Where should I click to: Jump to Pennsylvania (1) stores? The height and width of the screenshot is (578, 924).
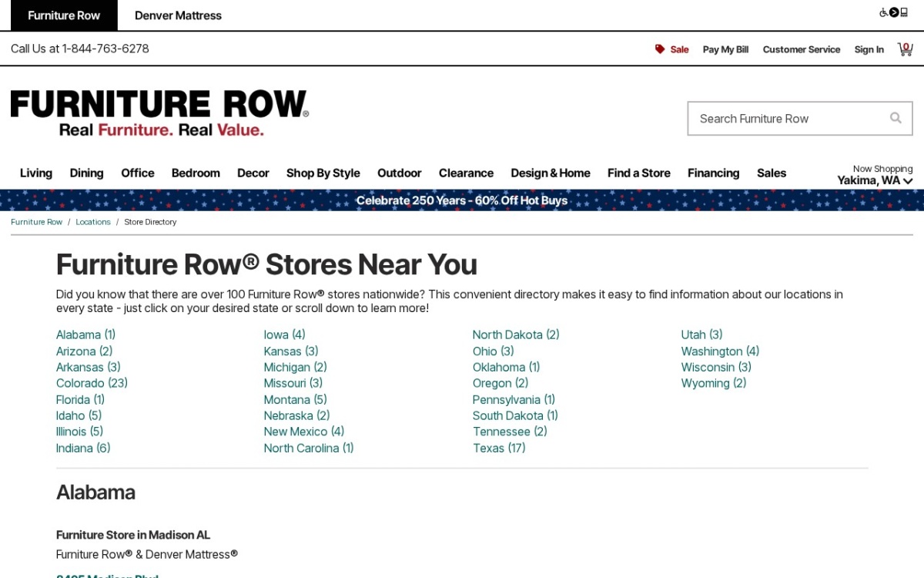tap(514, 399)
